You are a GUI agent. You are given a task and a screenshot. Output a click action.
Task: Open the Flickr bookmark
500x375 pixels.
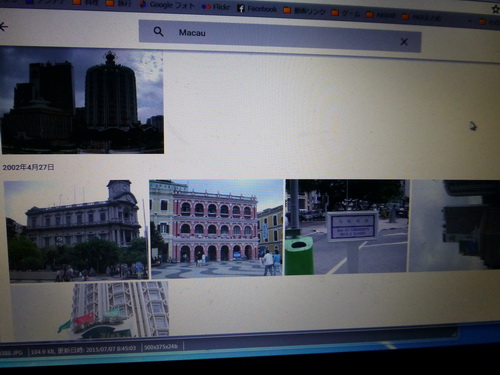tap(215, 7)
